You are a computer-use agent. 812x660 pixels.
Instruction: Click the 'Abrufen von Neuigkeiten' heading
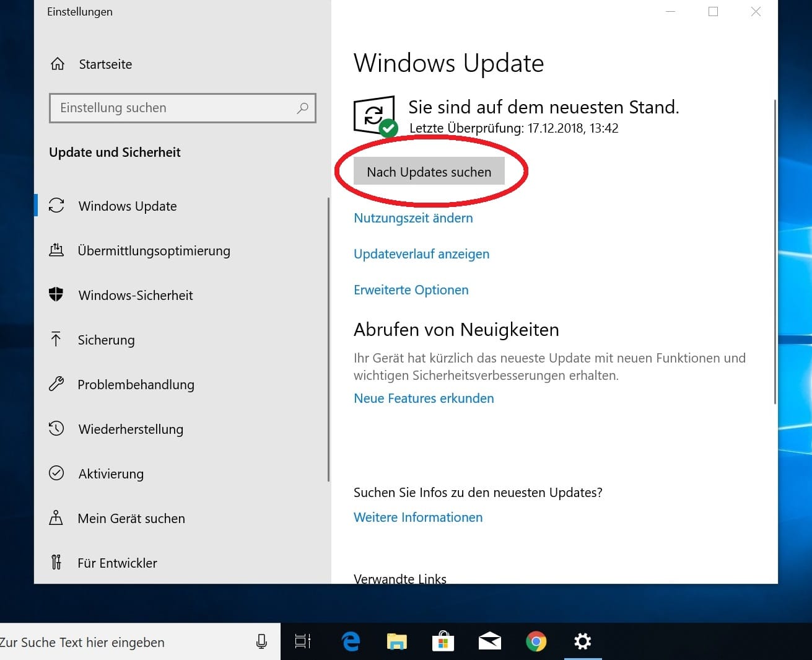point(456,330)
